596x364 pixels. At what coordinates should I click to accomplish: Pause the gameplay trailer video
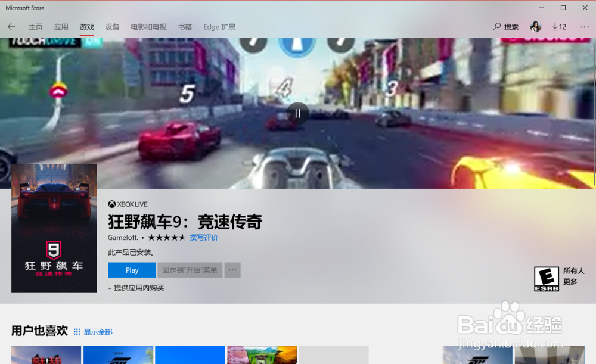point(297,114)
